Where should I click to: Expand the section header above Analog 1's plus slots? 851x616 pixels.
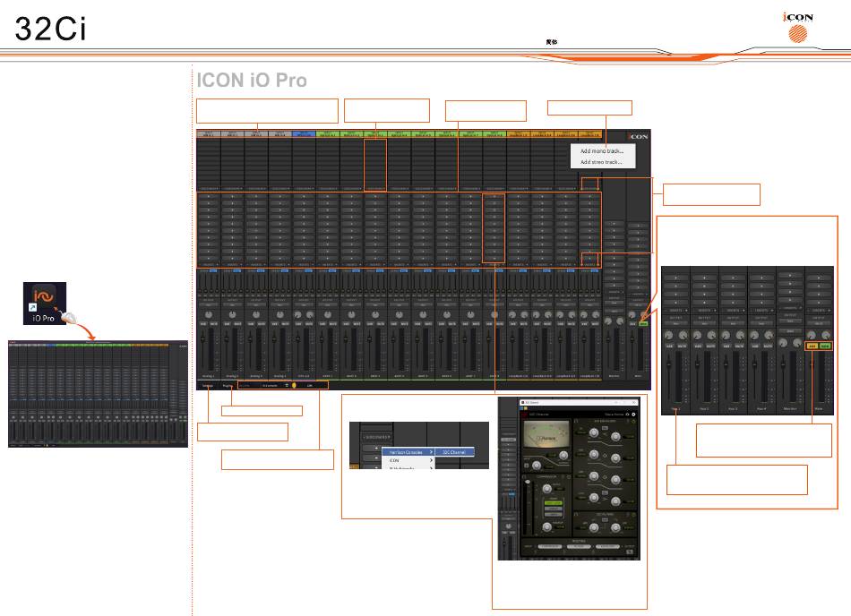pyautogui.click(x=209, y=189)
